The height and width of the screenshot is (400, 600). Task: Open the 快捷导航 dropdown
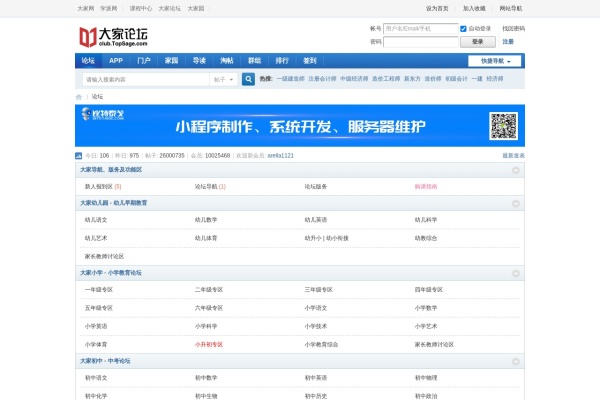click(x=495, y=61)
